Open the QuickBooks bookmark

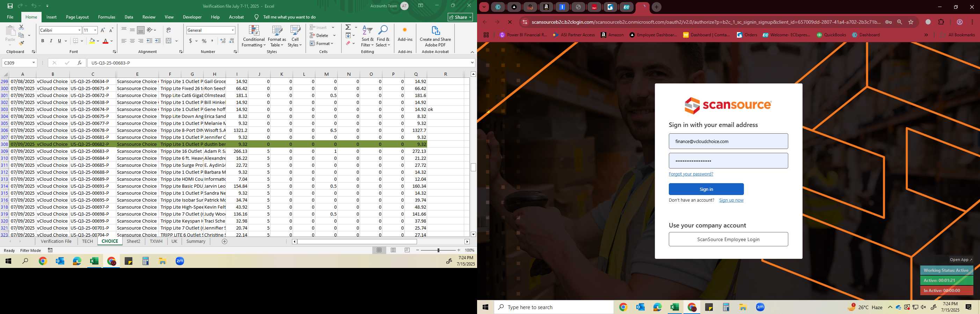click(x=831, y=35)
